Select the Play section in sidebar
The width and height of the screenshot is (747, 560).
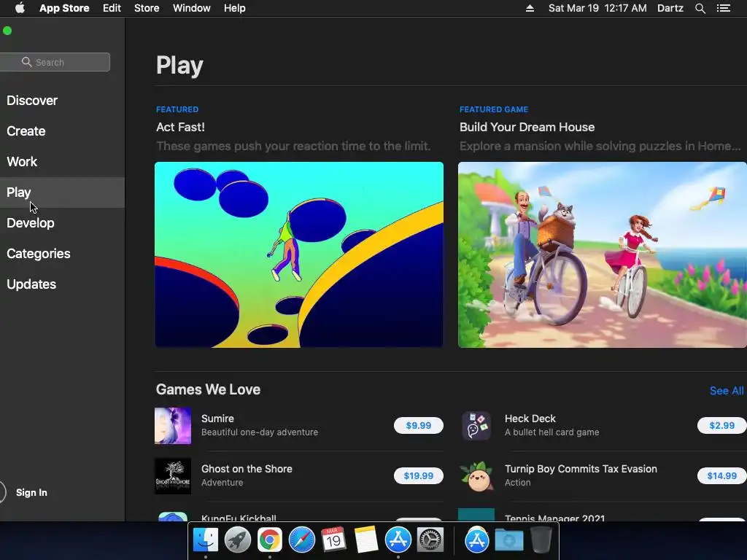pyautogui.click(x=62, y=192)
